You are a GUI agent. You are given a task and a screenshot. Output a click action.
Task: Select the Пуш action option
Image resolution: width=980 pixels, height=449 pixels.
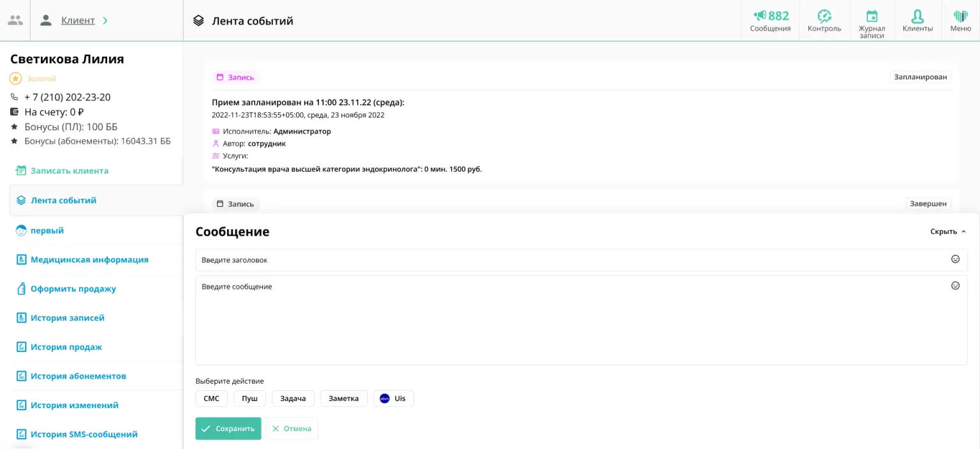click(x=249, y=399)
